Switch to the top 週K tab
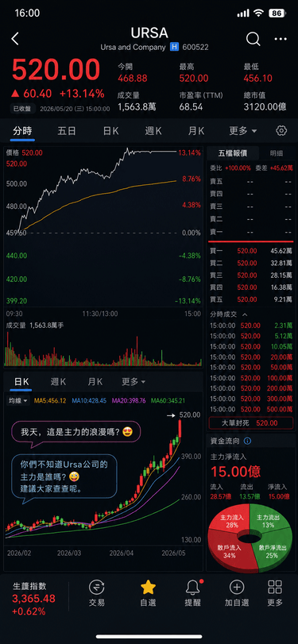 tap(153, 131)
